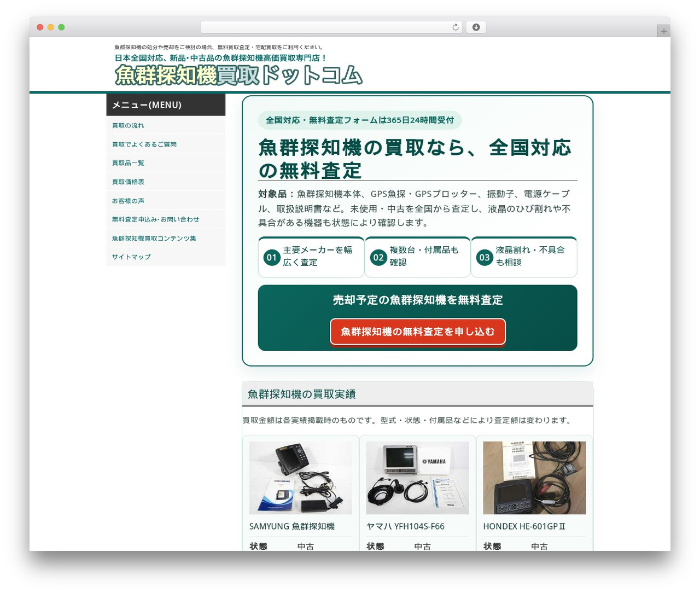700x593 pixels.
Task: Click メニュー(MENU) sidebar header
Action: pos(166,104)
